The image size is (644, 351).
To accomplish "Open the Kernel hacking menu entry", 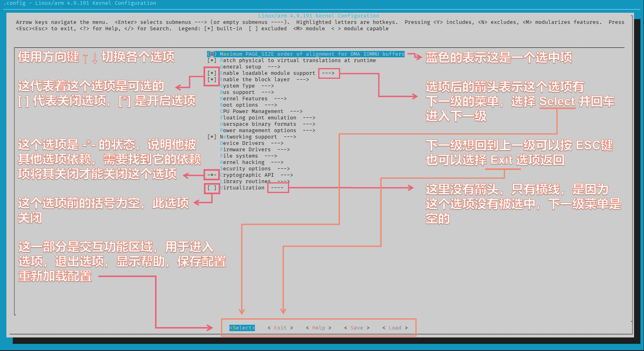I will pos(242,162).
